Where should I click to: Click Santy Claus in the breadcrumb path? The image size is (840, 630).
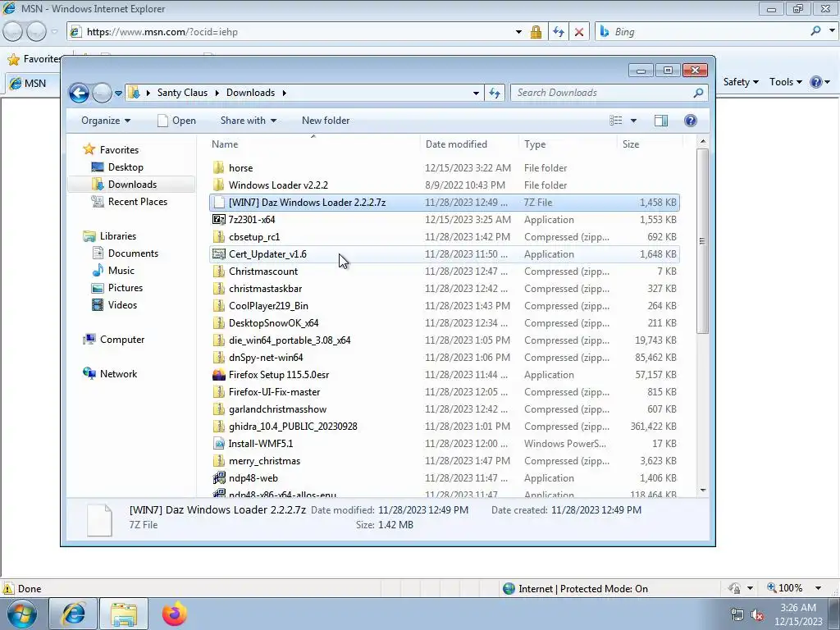click(x=182, y=93)
